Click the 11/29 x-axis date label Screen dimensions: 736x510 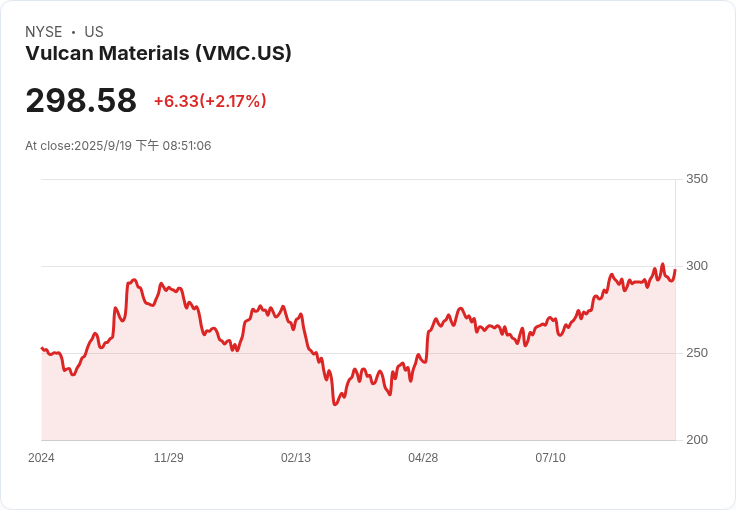pyautogui.click(x=169, y=458)
